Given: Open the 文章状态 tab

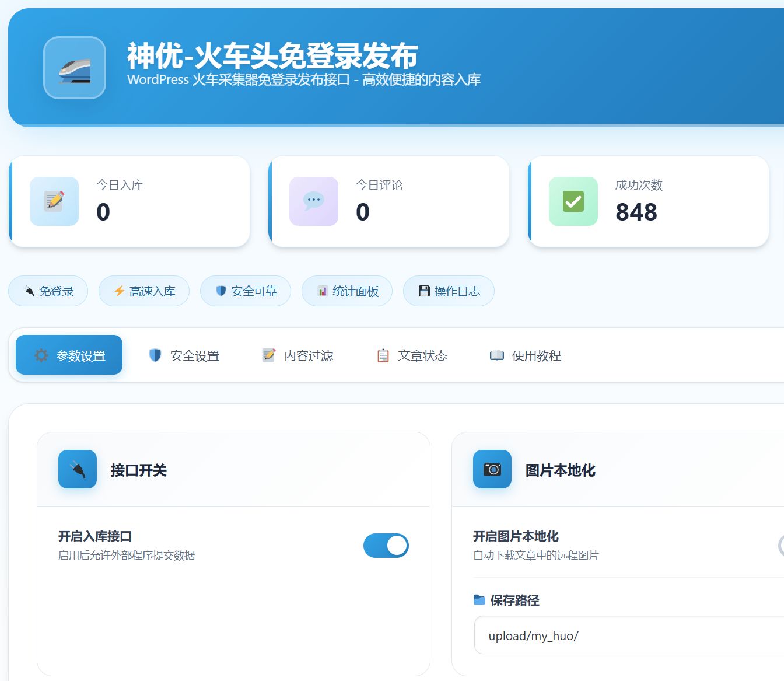Looking at the screenshot, I should [412, 355].
